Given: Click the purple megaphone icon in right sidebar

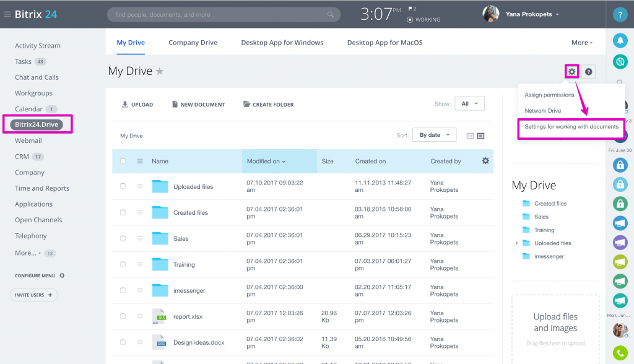Looking at the screenshot, I should tap(620, 242).
